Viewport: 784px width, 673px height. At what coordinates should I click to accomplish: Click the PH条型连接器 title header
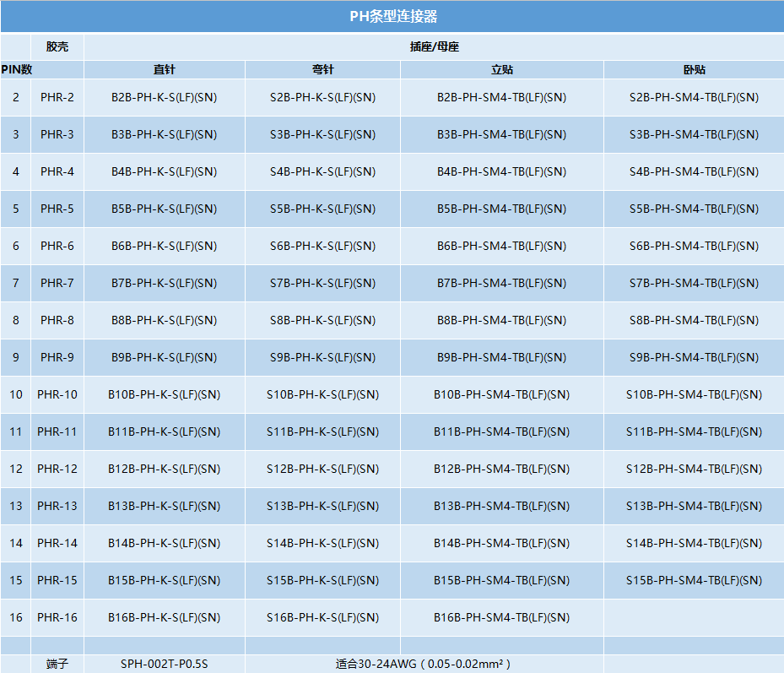pos(392,14)
